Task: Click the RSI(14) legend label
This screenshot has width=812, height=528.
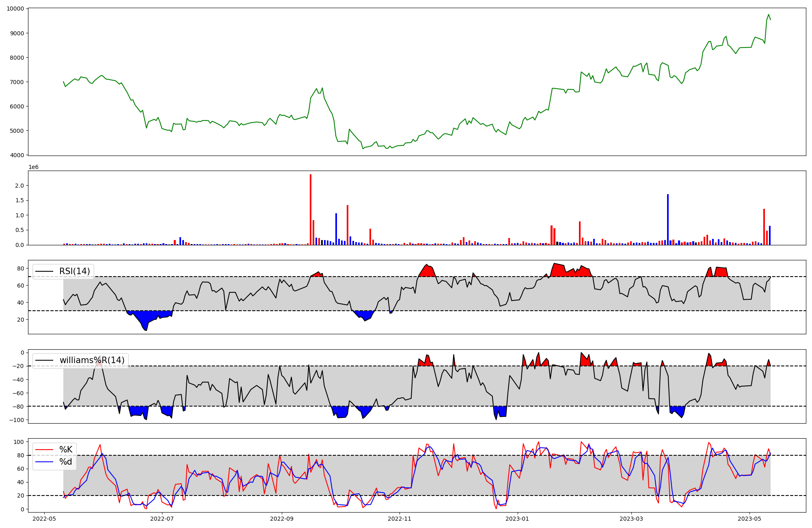Action: tap(74, 271)
